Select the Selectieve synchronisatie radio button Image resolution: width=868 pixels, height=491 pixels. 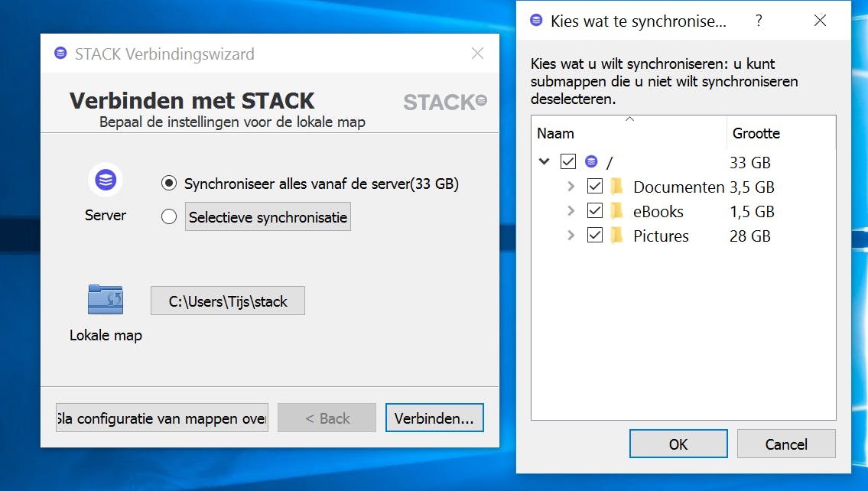coord(169,217)
